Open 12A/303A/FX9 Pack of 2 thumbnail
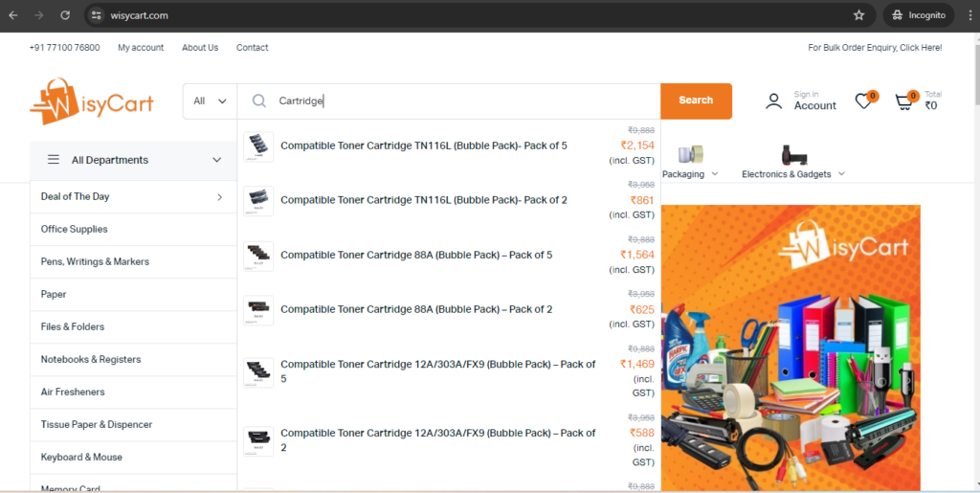980x493 pixels. click(258, 440)
